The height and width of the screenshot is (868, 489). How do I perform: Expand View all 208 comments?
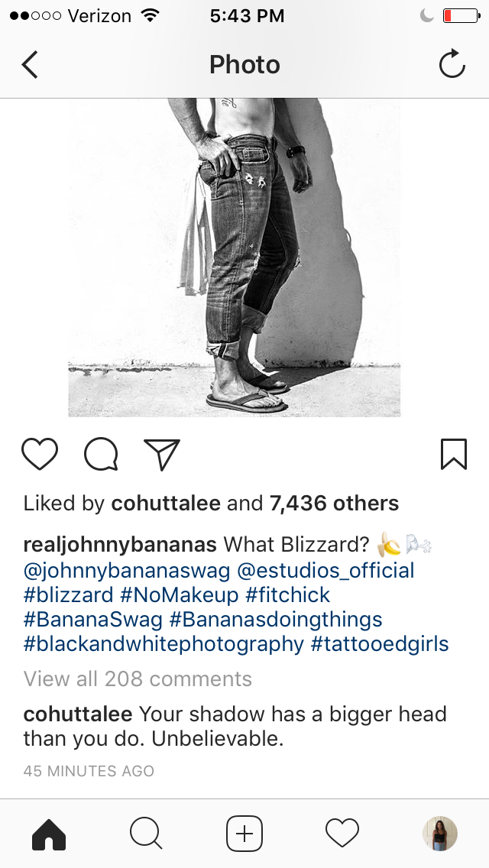(138, 679)
